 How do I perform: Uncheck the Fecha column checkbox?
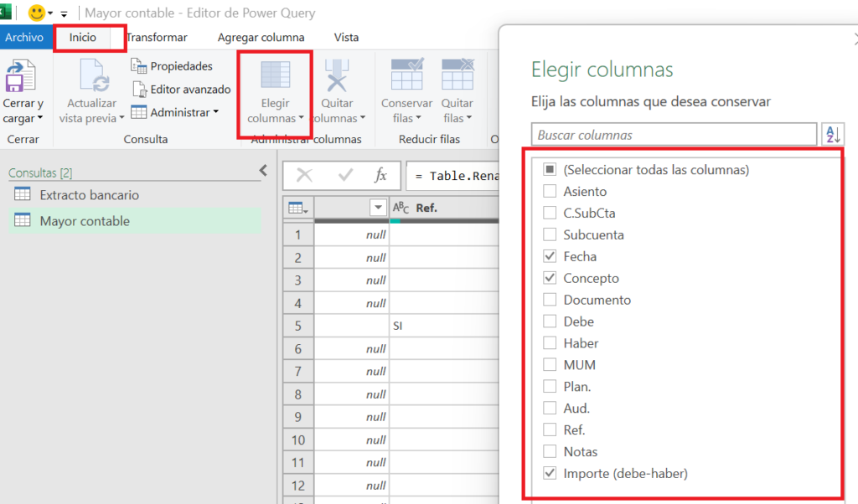point(550,256)
